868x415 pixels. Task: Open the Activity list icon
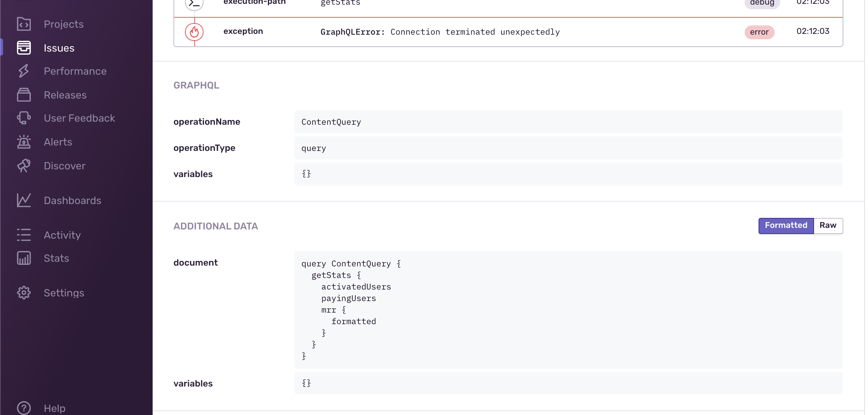[x=24, y=235]
